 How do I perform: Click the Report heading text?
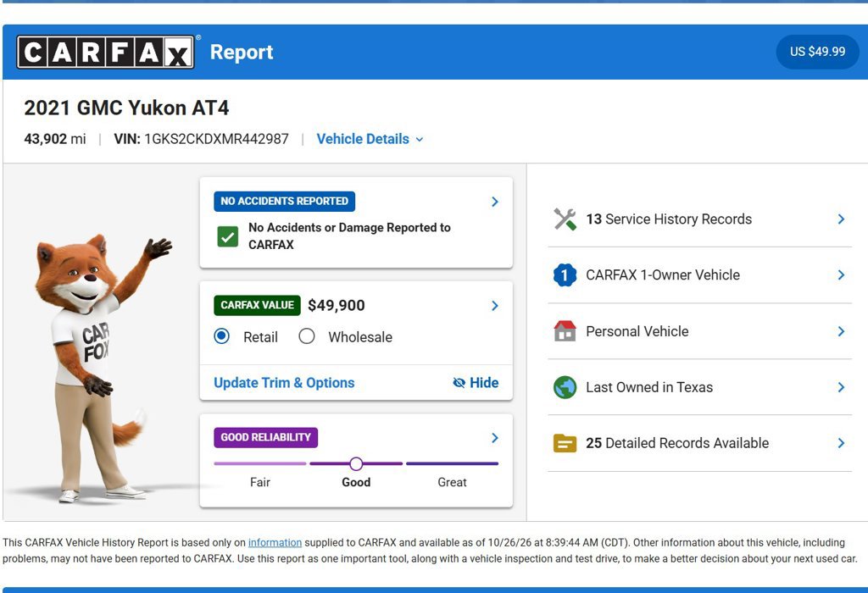pos(242,52)
